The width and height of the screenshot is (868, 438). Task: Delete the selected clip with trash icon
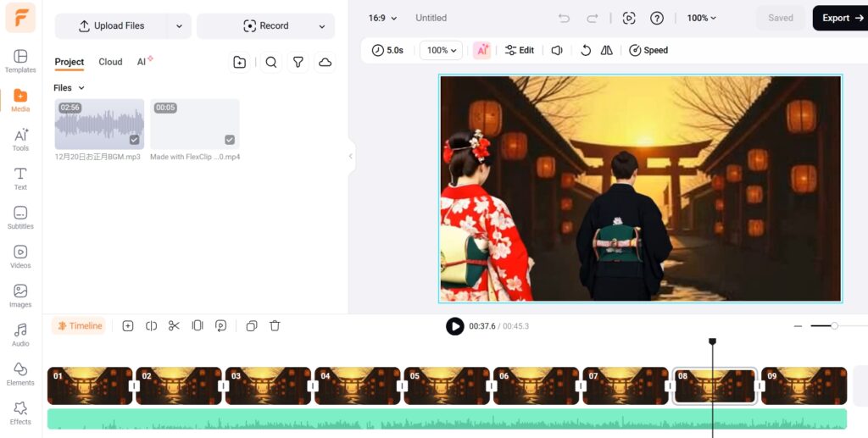click(275, 326)
